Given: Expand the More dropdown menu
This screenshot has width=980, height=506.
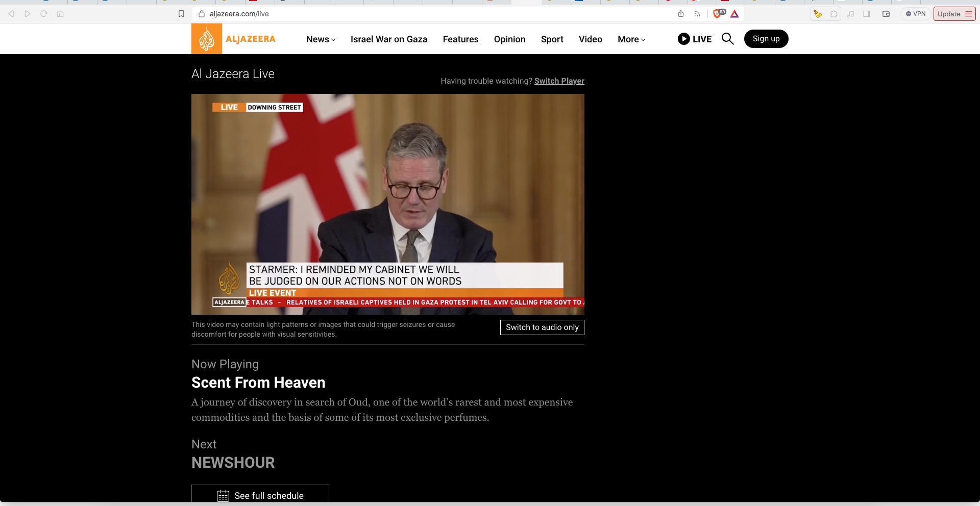Looking at the screenshot, I should pyautogui.click(x=631, y=39).
